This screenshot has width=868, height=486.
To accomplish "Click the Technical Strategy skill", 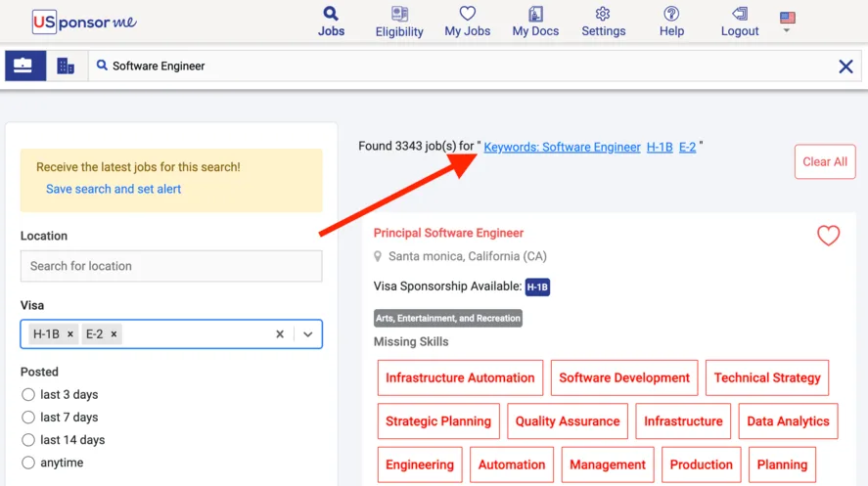I will pyautogui.click(x=766, y=377).
